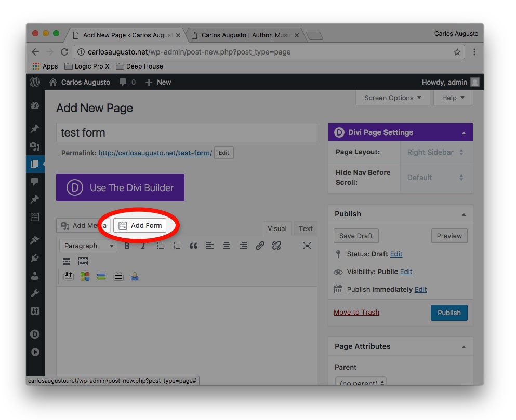Toggle distraction-free fullscreen editor icon
516x420 pixels.
pyautogui.click(x=307, y=246)
